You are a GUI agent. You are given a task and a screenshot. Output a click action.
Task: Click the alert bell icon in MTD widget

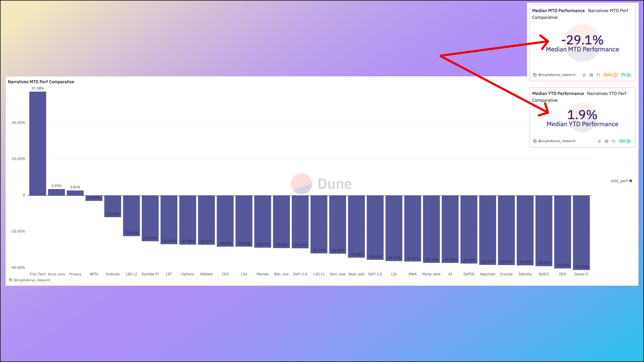coord(584,75)
